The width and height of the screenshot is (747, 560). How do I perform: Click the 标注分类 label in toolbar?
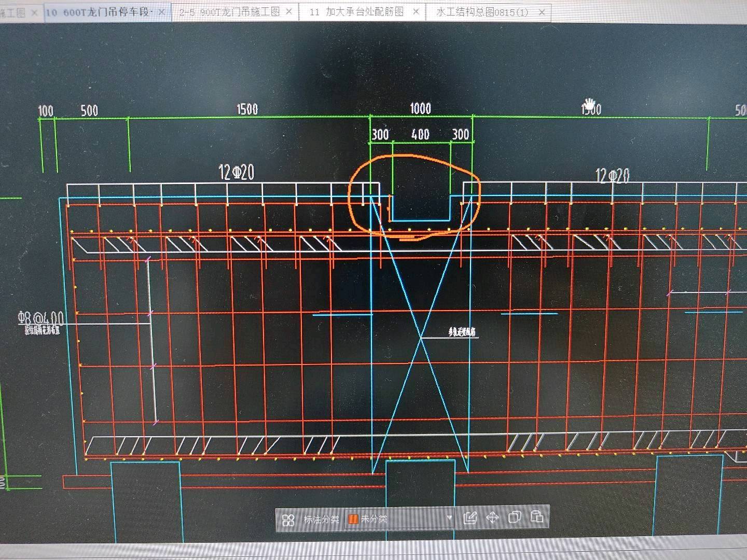pos(321,519)
